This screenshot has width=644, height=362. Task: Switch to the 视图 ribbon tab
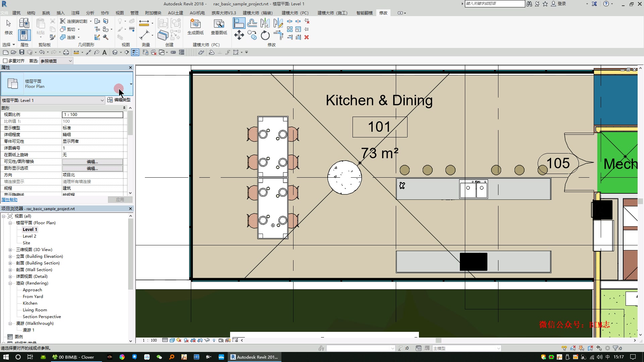tap(120, 13)
